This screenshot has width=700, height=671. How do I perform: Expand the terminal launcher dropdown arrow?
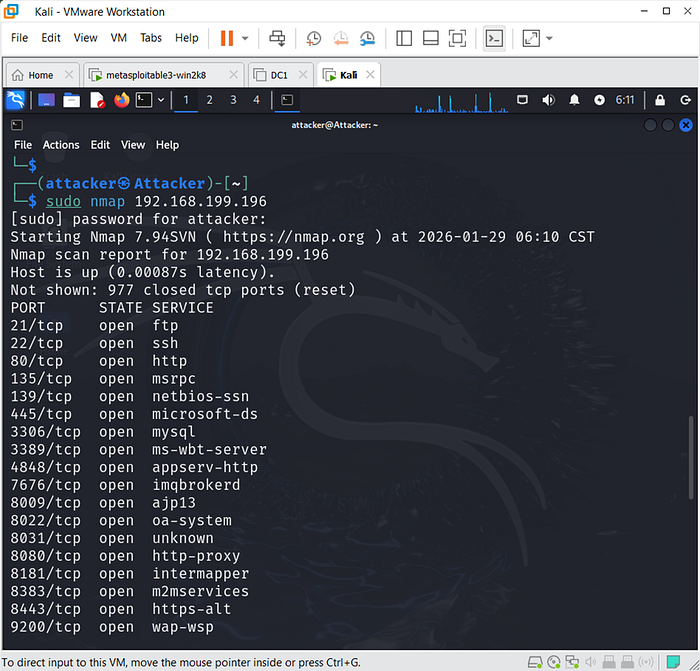161,100
